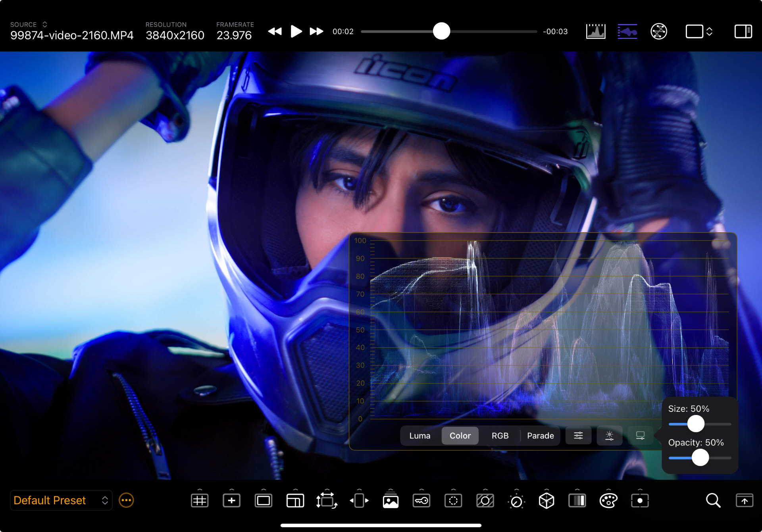Click the export share icon
This screenshot has width=762, height=532.
(744, 501)
